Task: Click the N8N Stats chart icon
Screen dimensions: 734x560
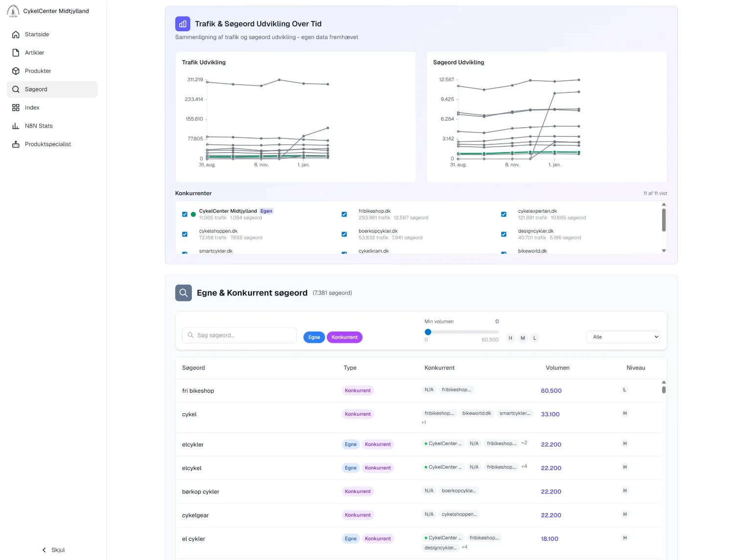Action: (16, 126)
